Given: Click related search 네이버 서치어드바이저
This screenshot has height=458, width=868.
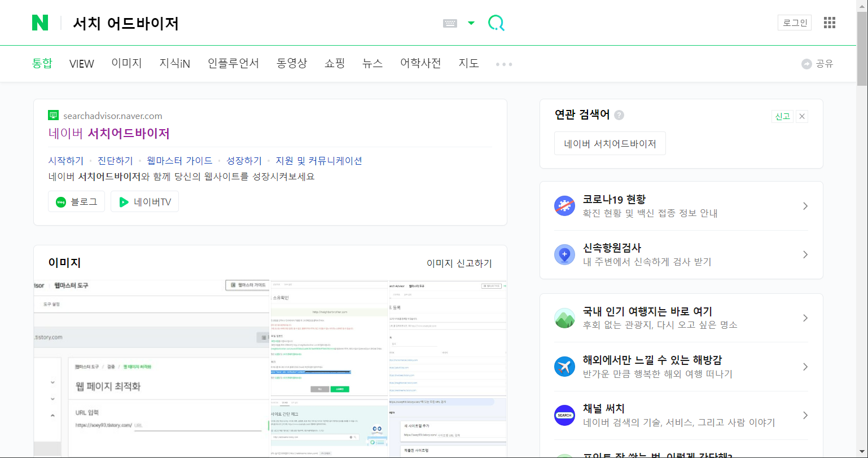Looking at the screenshot, I should click(x=610, y=143).
